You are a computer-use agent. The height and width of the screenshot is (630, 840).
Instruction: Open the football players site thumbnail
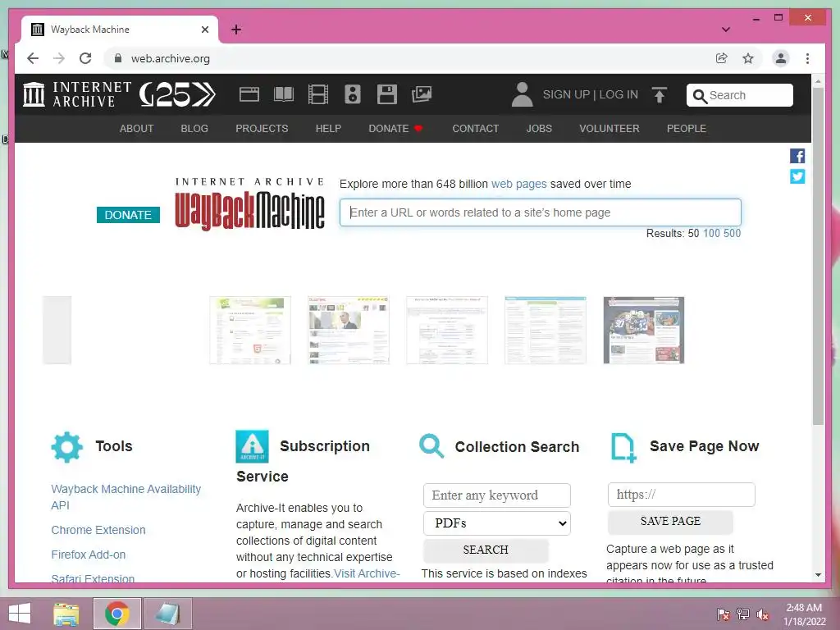(644, 330)
